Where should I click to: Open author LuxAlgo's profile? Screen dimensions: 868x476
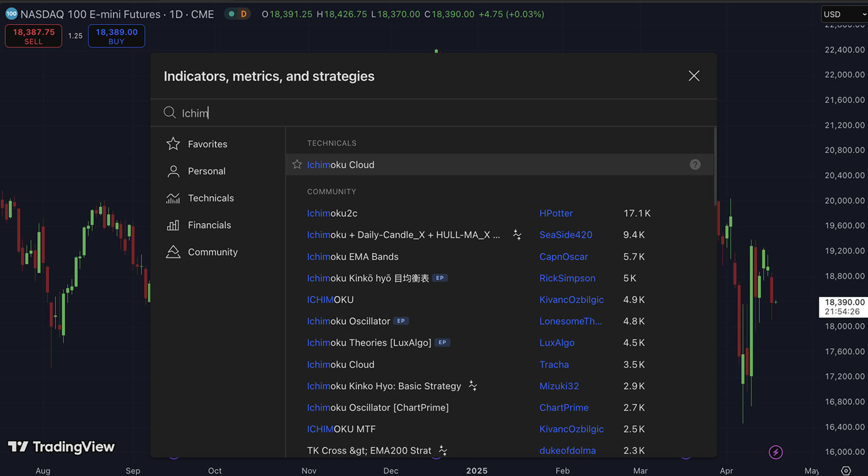tap(557, 343)
